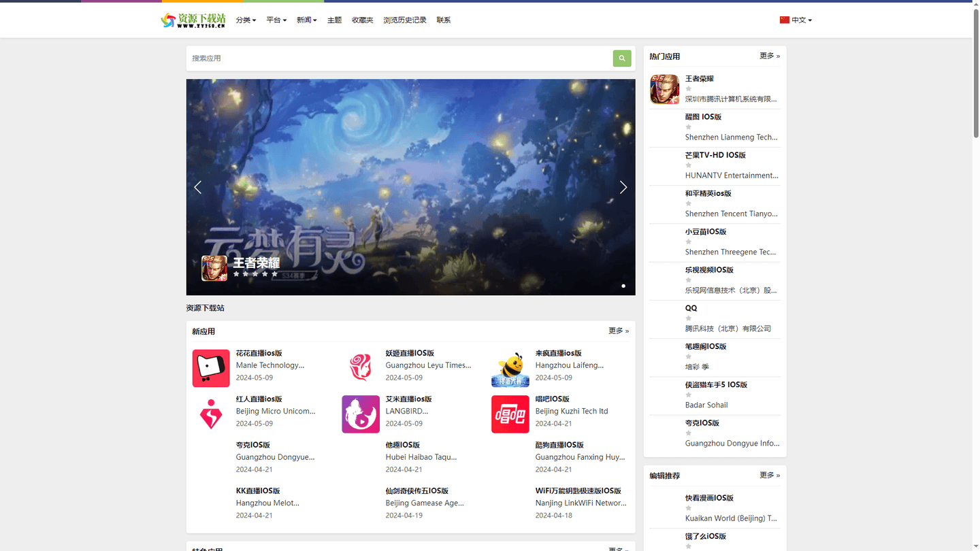Image resolution: width=980 pixels, height=551 pixels.
Task: Open 夸克IOS版 in 新应用 grid
Action: (253, 445)
